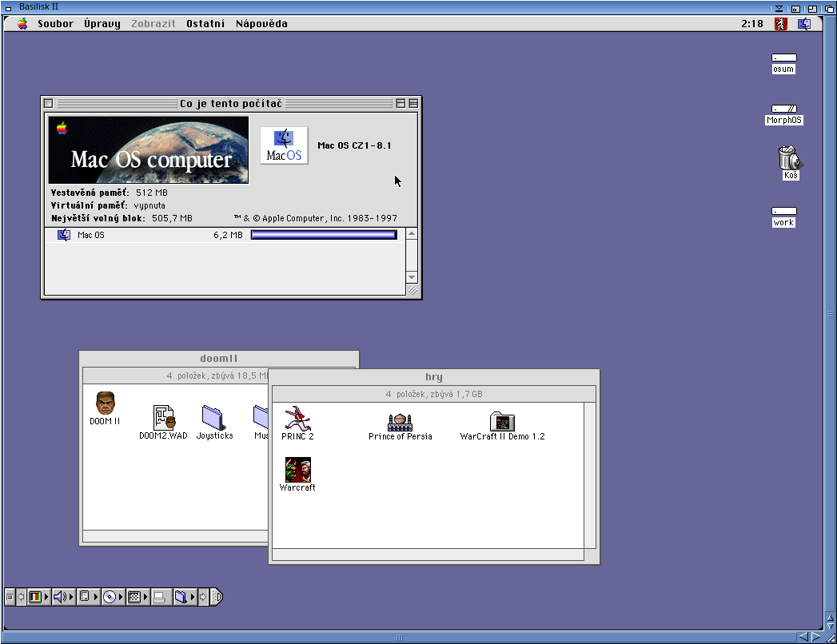
Task: Select WarCraft II Demo 1.2 icon
Action: click(502, 421)
